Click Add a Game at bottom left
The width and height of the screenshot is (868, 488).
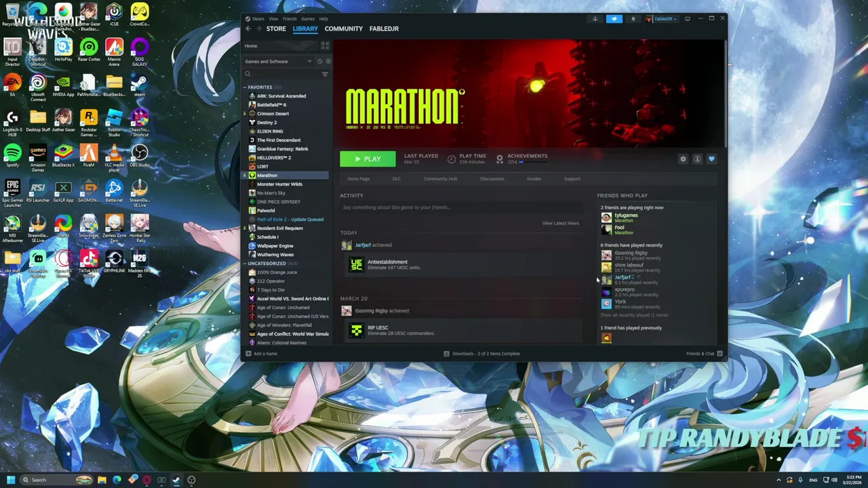[x=262, y=353]
